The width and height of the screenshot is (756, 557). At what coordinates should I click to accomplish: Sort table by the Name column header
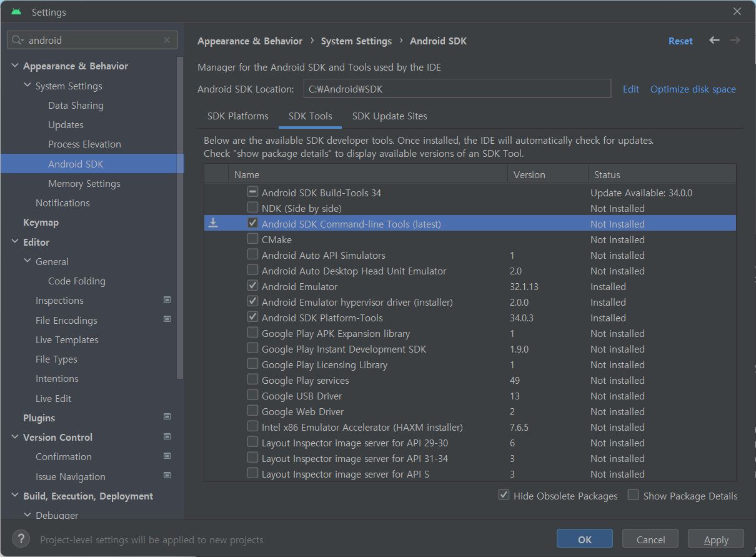pos(369,174)
